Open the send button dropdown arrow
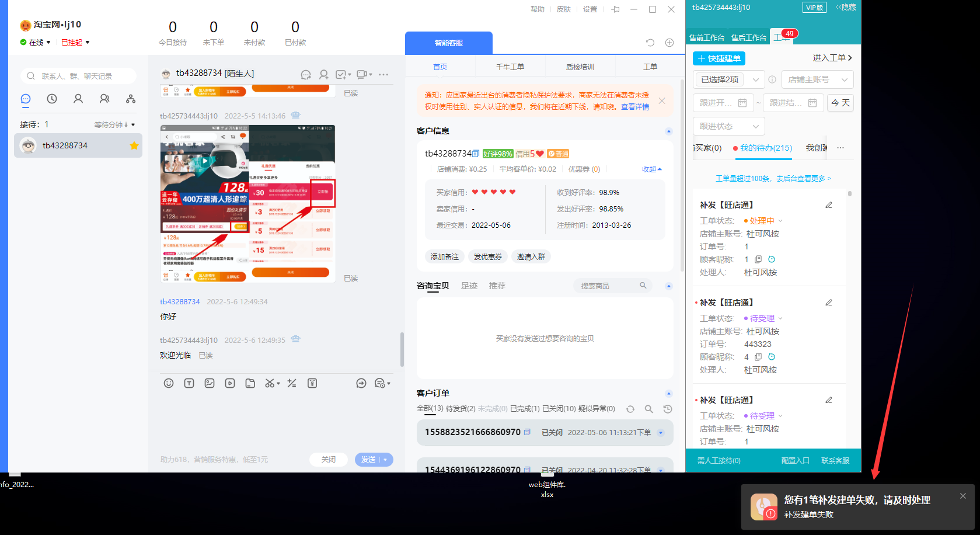Viewport: 980px width, 535px height. click(x=386, y=460)
